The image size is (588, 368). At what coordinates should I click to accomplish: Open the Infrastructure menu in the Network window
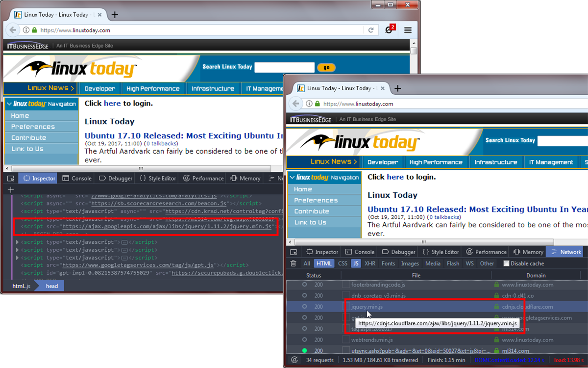[x=496, y=162]
